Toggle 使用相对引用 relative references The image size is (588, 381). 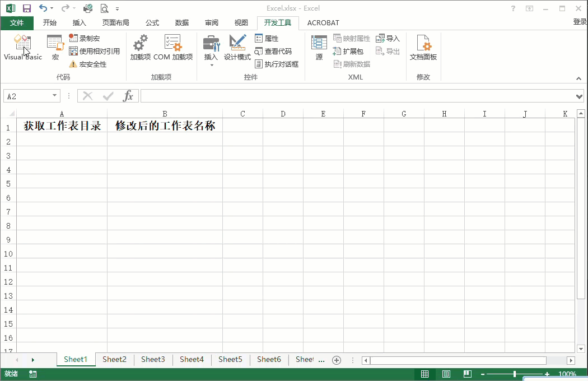(x=95, y=51)
